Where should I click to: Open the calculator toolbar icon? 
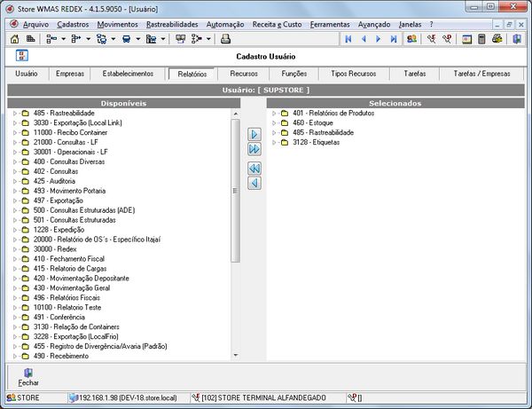(x=481, y=39)
